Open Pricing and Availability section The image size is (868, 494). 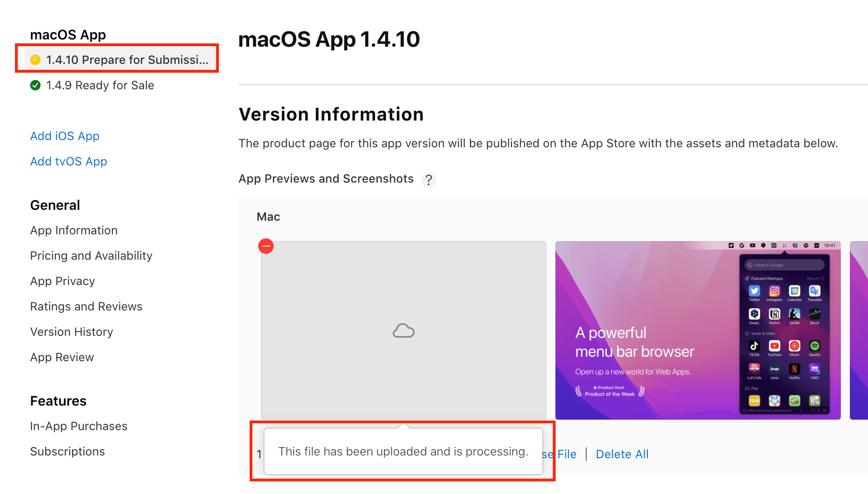[91, 256]
